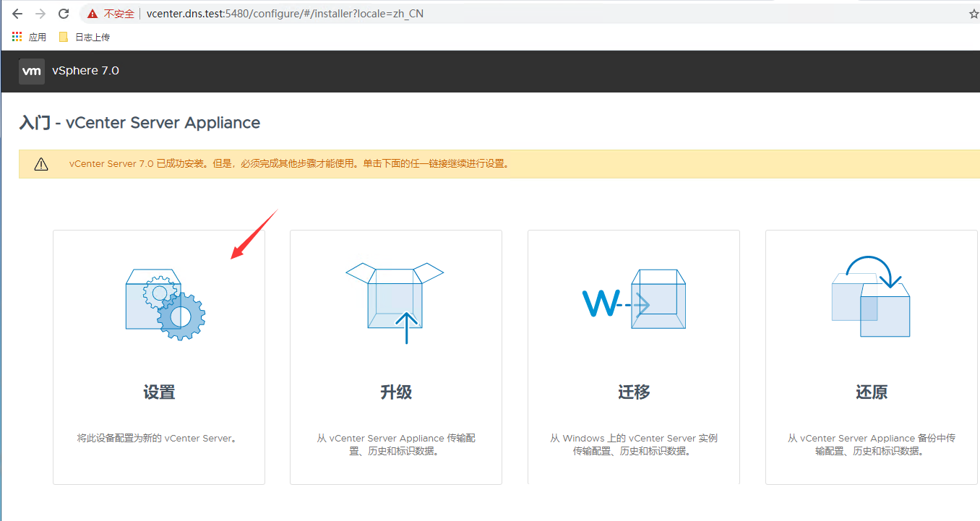
Task: Click the browser forward arrow
Action: 40,14
